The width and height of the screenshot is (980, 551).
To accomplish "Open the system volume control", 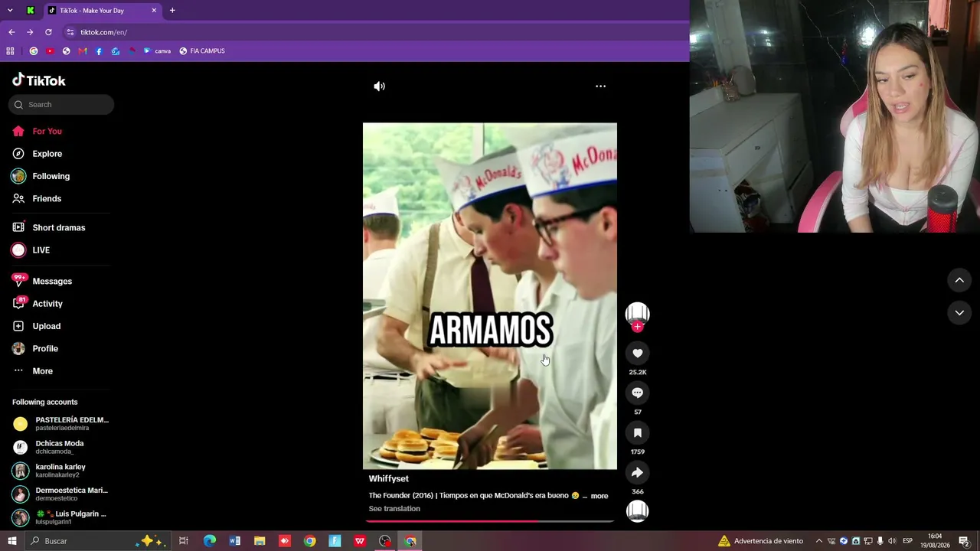I will point(892,541).
